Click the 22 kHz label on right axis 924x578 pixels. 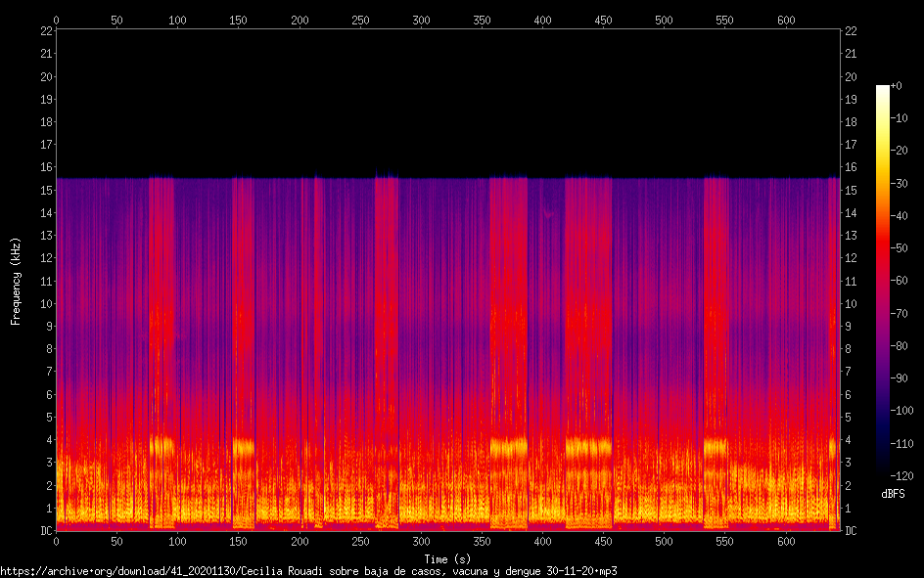click(x=851, y=31)
